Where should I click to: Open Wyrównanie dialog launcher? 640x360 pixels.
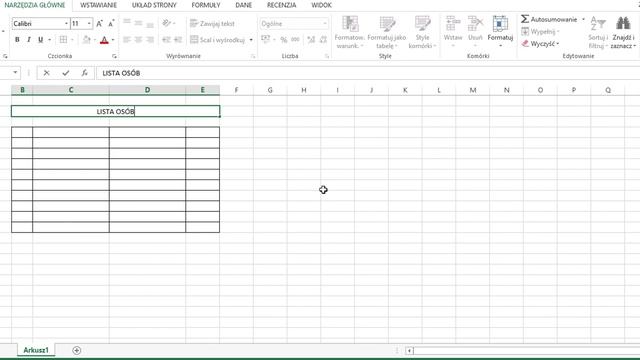pyautogui.click(x=253, y=56)
